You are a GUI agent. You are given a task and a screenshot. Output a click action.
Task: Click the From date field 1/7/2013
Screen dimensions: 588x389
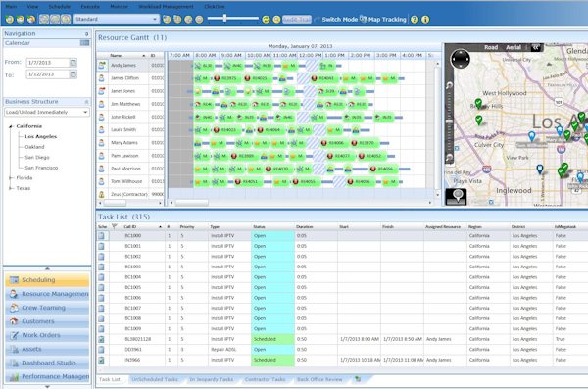(x=48, y=63)
